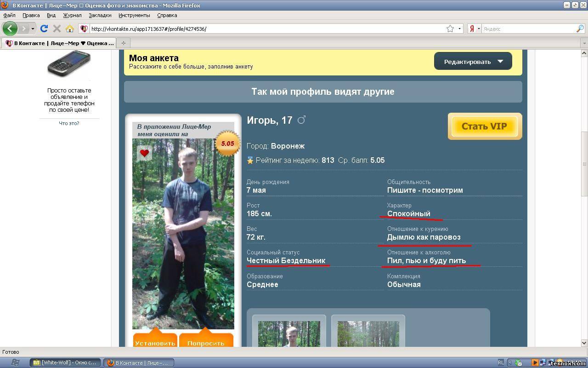Expand hidden system tray icons arrow
Image resolution: width=588 pixels, height=368 pixels.
coord(510,362)
